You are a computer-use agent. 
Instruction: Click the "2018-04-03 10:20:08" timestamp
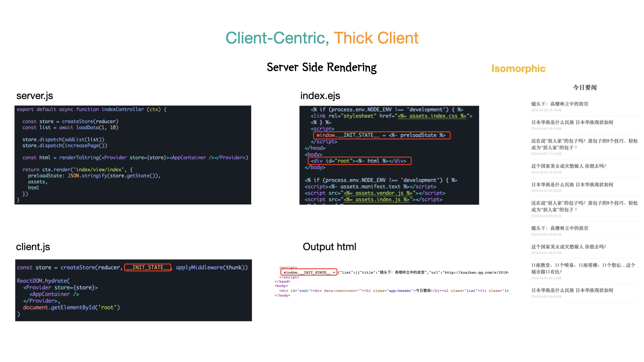click(546, 172)
